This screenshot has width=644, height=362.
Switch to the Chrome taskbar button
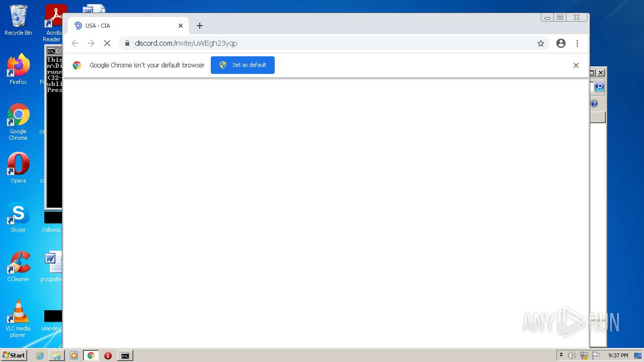coord(91,355)
